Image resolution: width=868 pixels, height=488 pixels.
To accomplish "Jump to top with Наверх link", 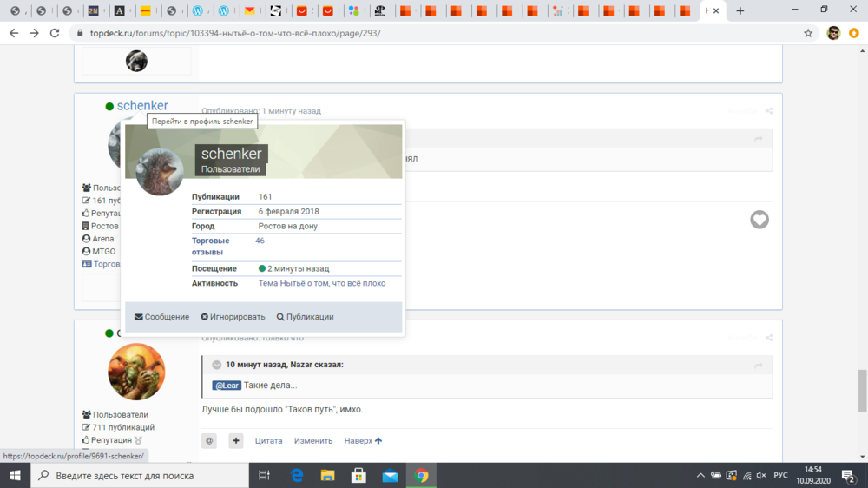I will pyautogui.click(x=363, y=441).
